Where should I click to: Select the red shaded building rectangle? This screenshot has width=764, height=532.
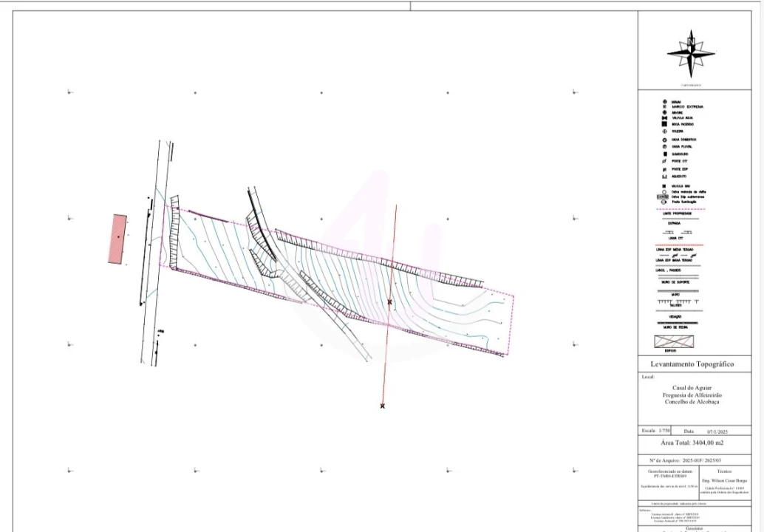coord(117,239)
